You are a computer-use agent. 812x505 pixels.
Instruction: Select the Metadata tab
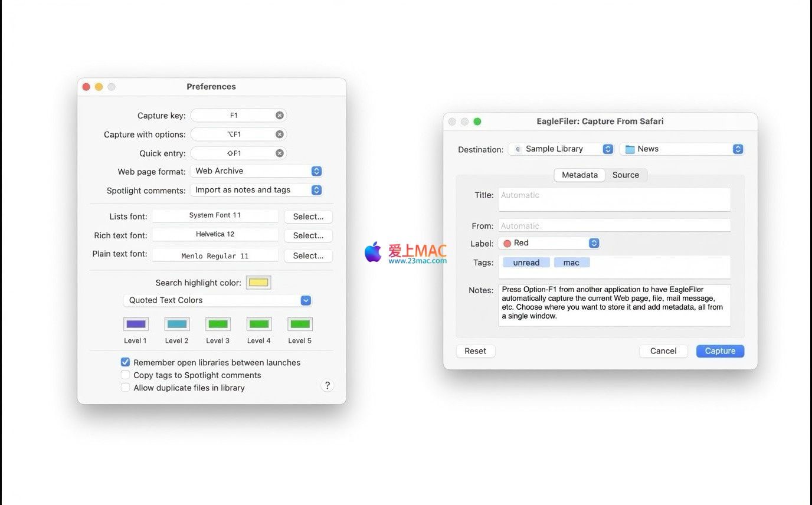click(x=579, y=175)
